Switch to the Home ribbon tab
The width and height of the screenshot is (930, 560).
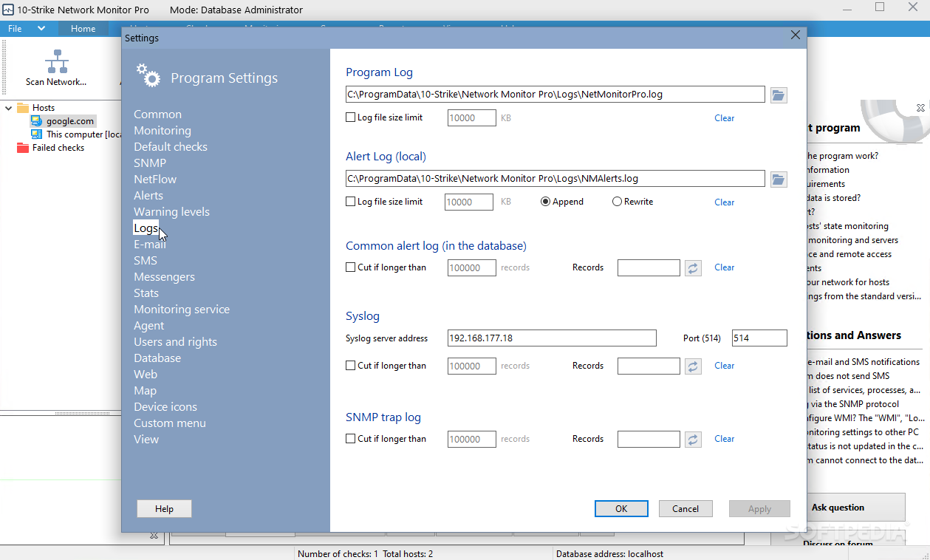(83, 29)
